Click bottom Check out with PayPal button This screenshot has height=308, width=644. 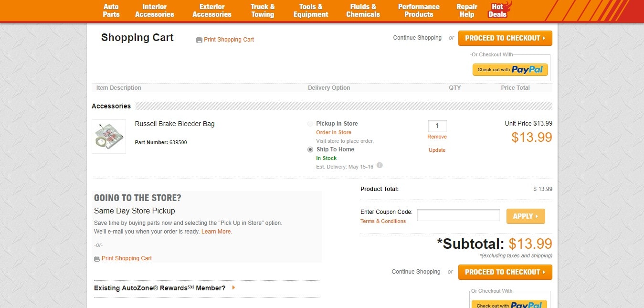click(510, 304)
